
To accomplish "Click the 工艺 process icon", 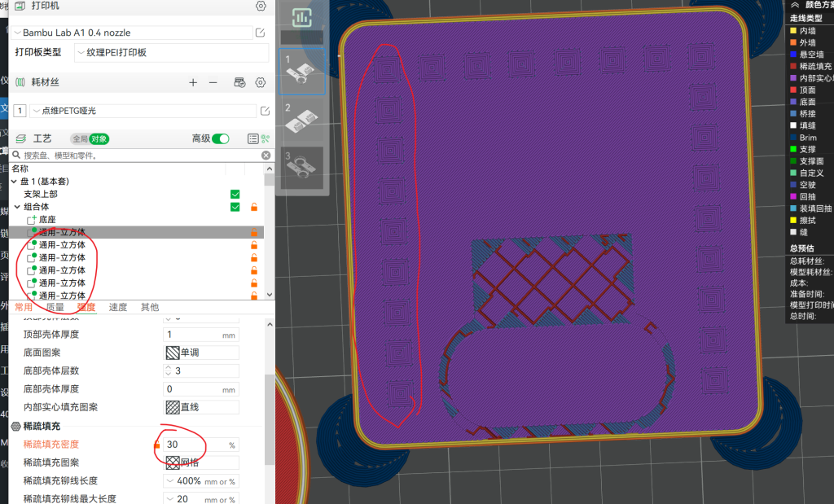I will coord(20,138).
